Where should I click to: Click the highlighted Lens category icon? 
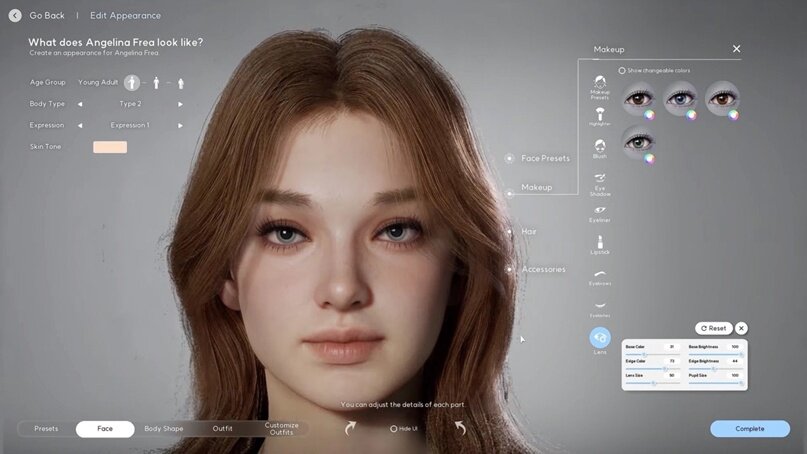point(600,338)
